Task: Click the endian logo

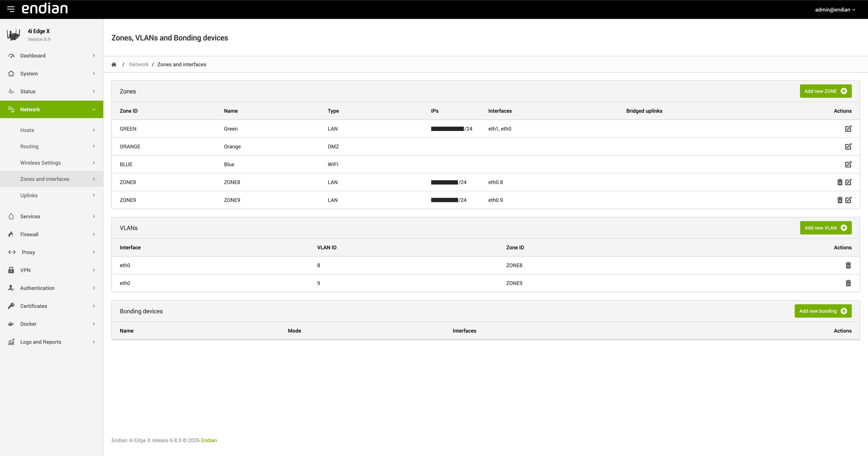Action: click(45, 8)
